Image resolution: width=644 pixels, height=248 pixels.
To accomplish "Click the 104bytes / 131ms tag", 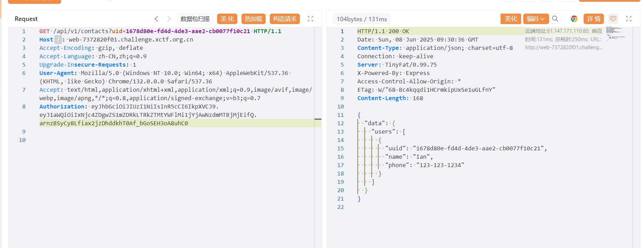I will (362, 19).
